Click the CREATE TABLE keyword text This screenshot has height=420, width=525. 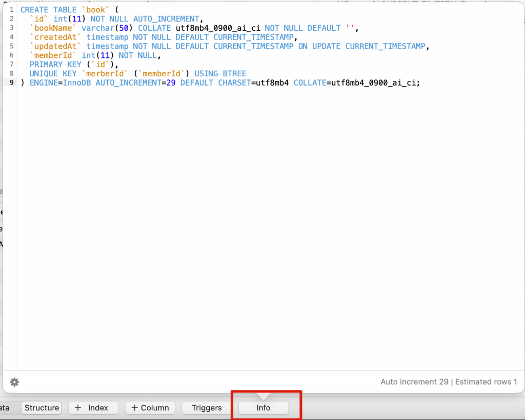(49, 10)
